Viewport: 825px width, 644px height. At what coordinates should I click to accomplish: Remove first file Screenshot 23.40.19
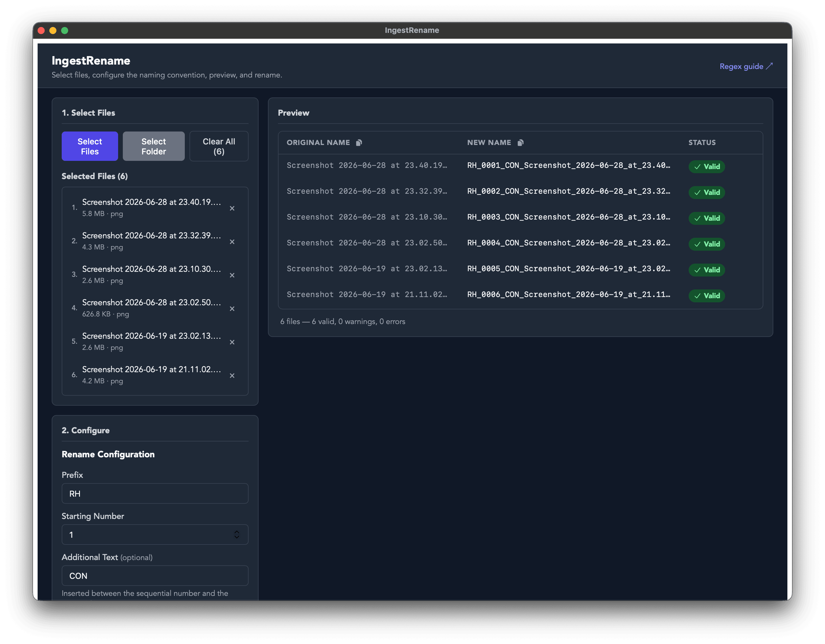232,208
